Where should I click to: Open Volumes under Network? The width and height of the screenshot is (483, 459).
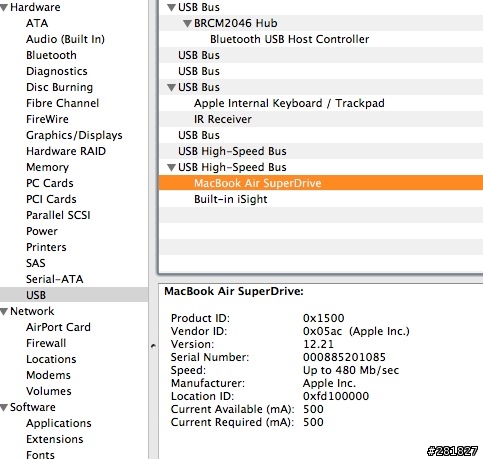(x=49, y=391)
